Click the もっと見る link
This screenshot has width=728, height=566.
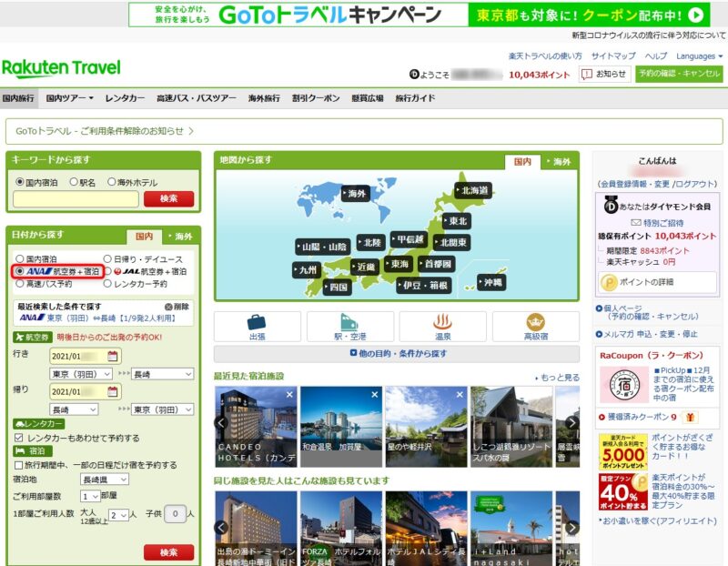tap(558, 378)
